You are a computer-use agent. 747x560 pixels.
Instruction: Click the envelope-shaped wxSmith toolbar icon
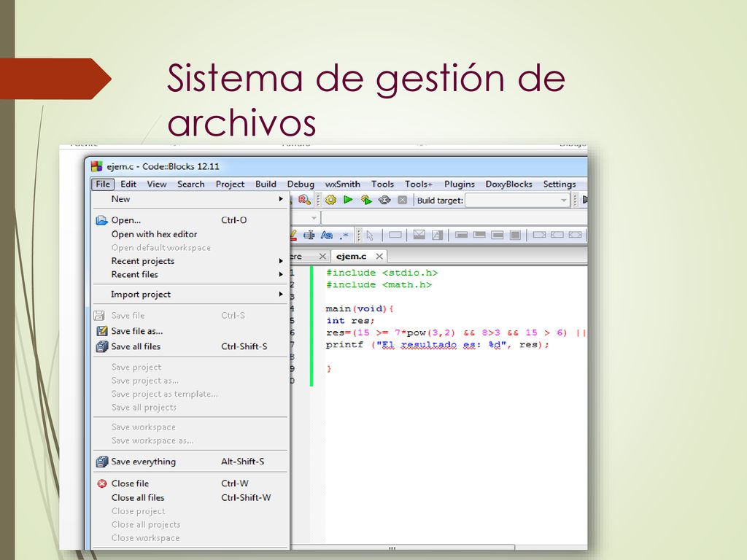pos(419,234)
